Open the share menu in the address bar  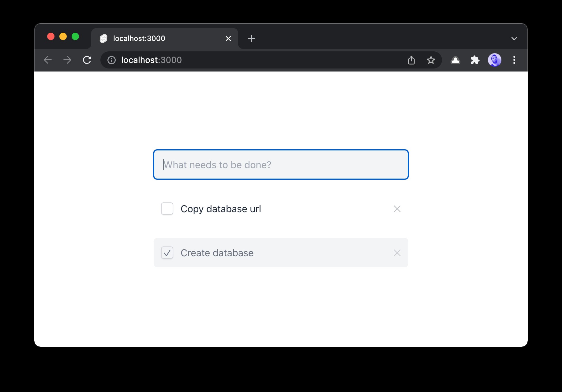[411, 60]
